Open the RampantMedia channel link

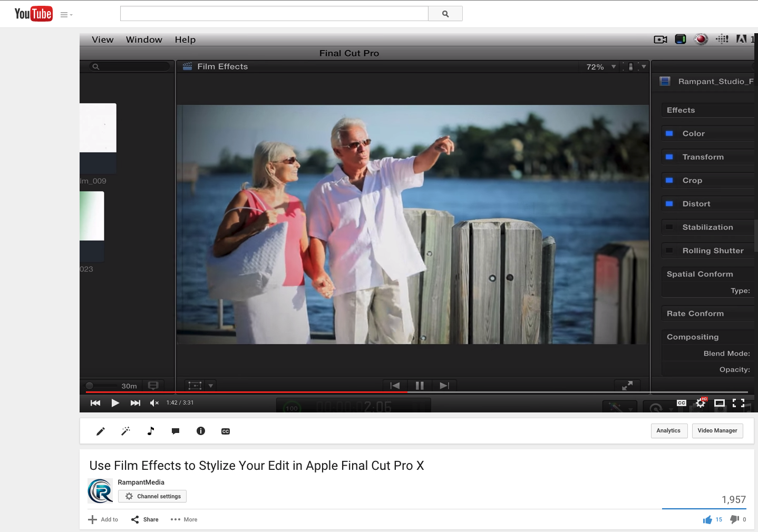point(141,482)
